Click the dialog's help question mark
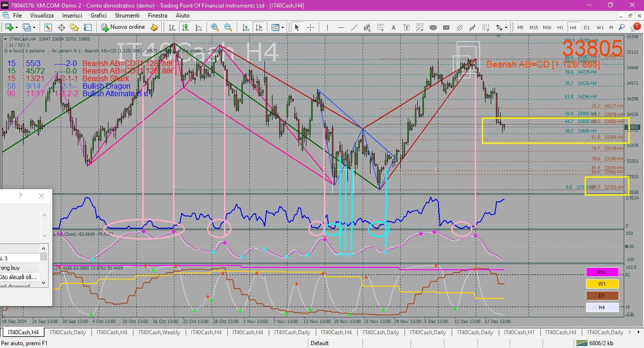Screen dimensions: 644x348 (20, 196)
